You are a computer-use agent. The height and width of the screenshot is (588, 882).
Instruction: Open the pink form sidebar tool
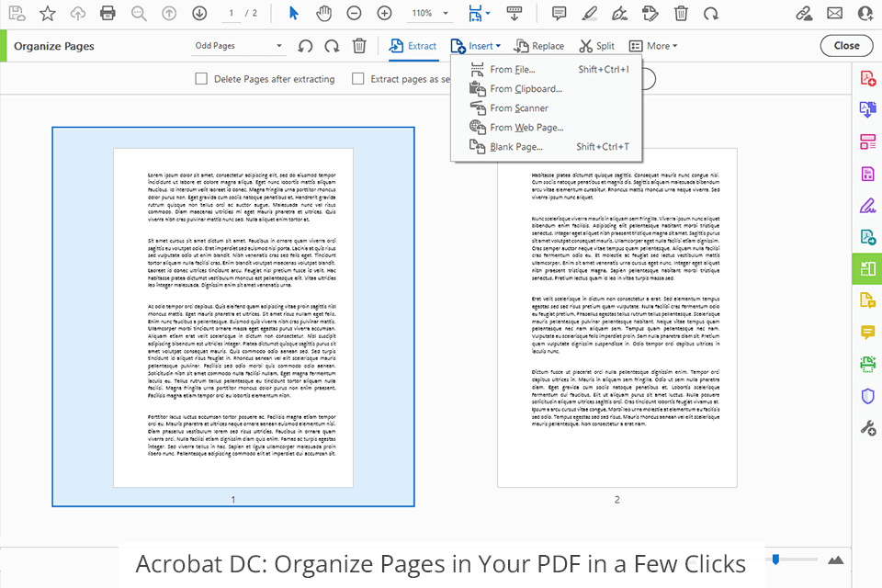coord(867,174)
